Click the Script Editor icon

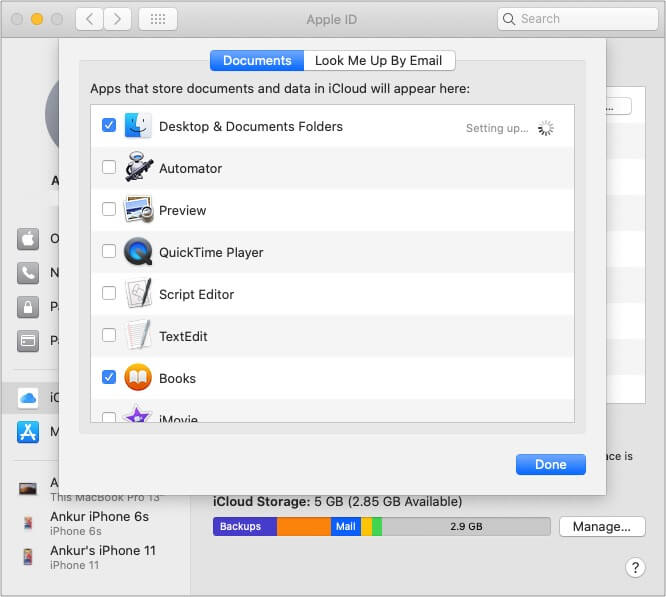coord(138,293)
